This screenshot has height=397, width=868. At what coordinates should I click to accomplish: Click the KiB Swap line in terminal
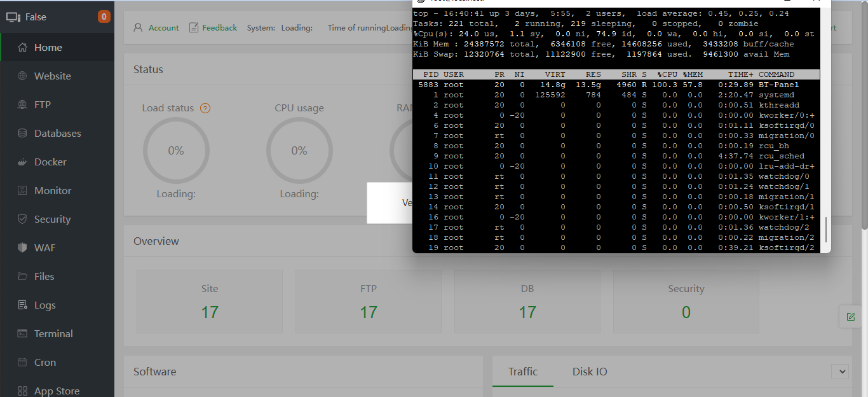pos(601,54)
